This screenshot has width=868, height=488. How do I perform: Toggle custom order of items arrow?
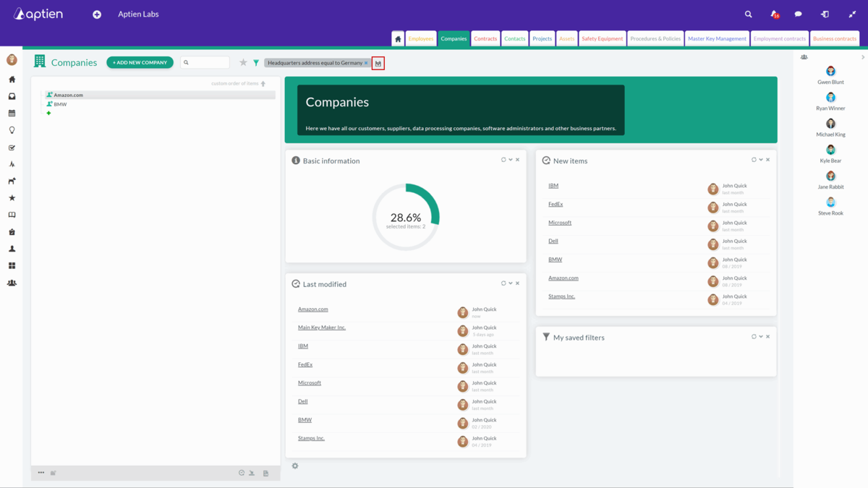(263, 84)
